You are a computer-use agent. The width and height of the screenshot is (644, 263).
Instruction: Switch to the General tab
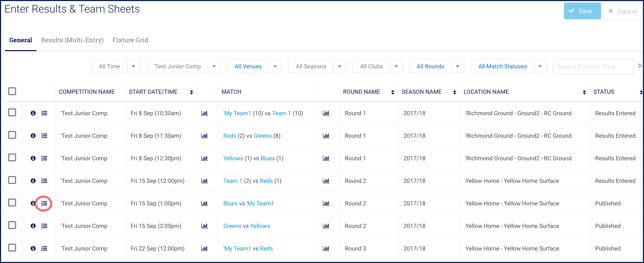pos(21,40)
